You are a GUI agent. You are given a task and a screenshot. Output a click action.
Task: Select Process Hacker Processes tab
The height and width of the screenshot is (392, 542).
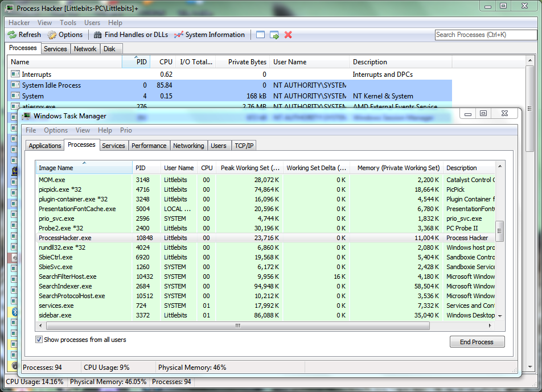tap(23, 48)
